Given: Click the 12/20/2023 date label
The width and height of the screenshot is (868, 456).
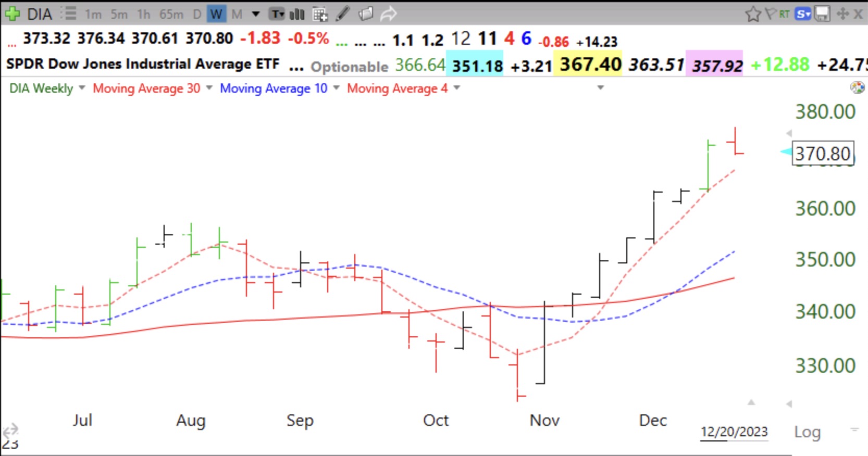Looking at the screenshot, I should coord(734,432).
